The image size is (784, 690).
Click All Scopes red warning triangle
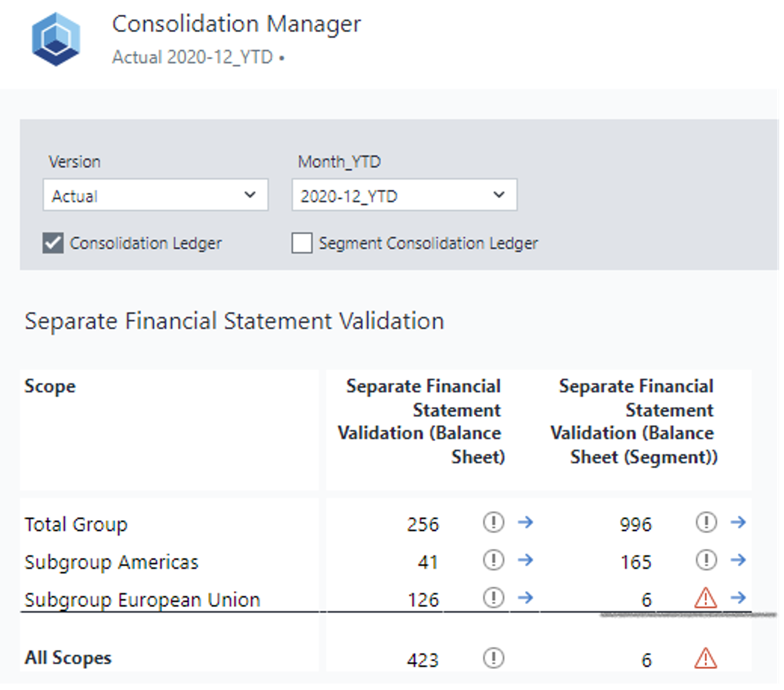706,658
